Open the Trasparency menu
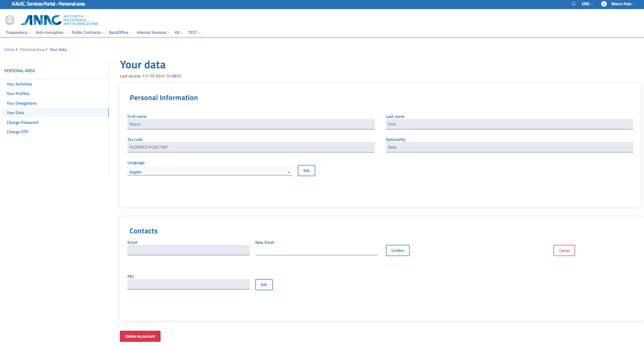Image resolution: width=644 pixels, height=346 pixels. coord(18,33)
